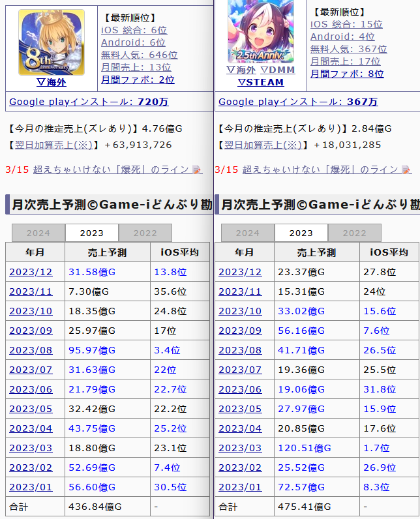420x519 pixels.
Task: Select the 3.4位 iOS average cell
Action: 180,350
